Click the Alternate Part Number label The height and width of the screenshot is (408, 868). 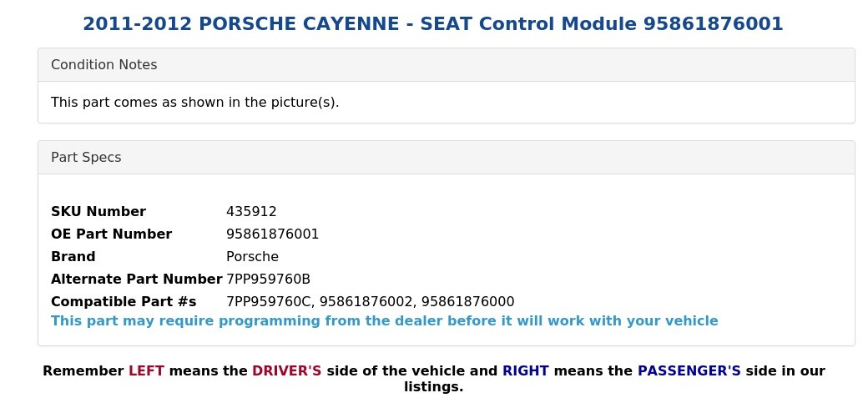coord(137,279)
